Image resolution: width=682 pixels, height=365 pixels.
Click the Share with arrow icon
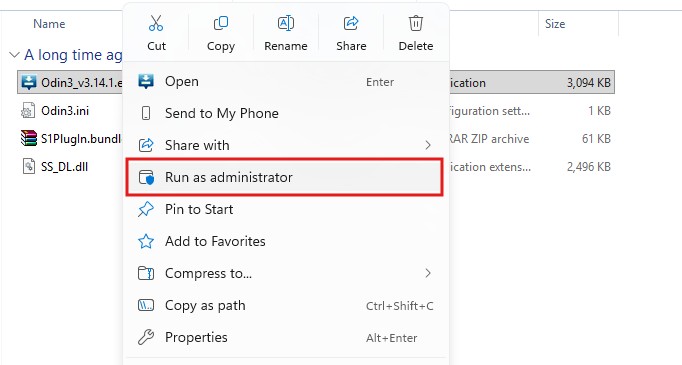146,145
